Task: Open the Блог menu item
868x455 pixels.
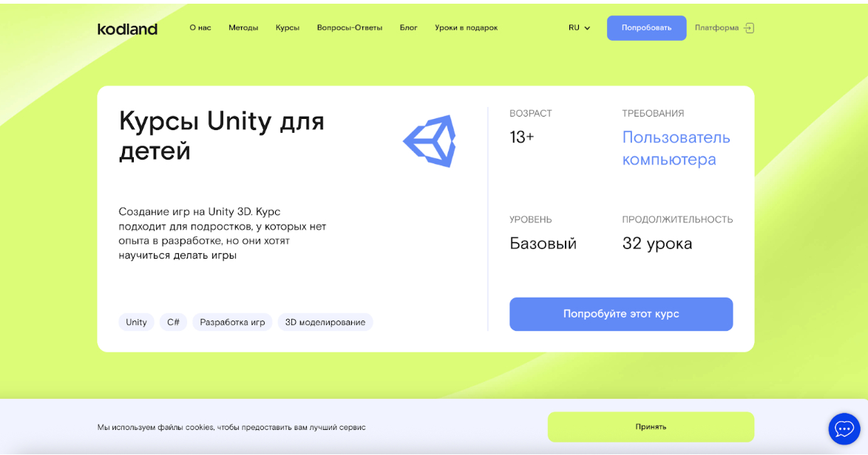Action: click(409, 27)
